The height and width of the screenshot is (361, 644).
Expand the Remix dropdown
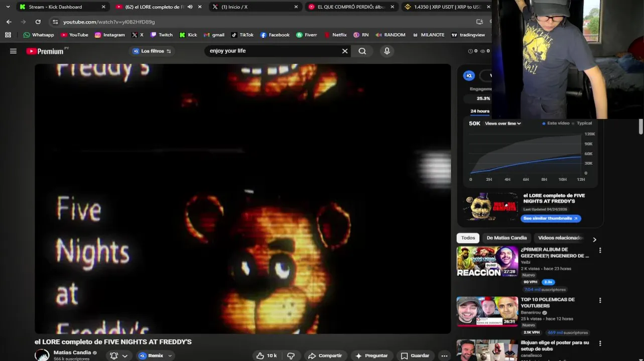coord(156,355)
